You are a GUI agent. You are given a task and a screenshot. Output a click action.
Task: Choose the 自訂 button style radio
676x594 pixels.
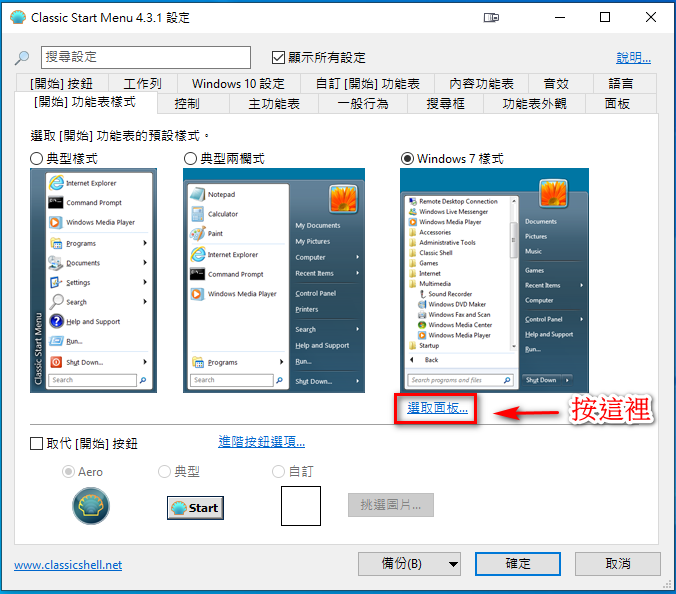pyautogui.click(x=279, y=472)
